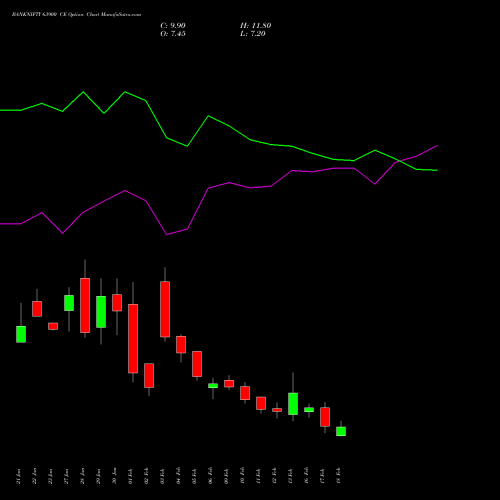The height and width of the screenshot is (500, 500).
Task: Click the red candle for 17 Feb
Action: pos(325,417)
